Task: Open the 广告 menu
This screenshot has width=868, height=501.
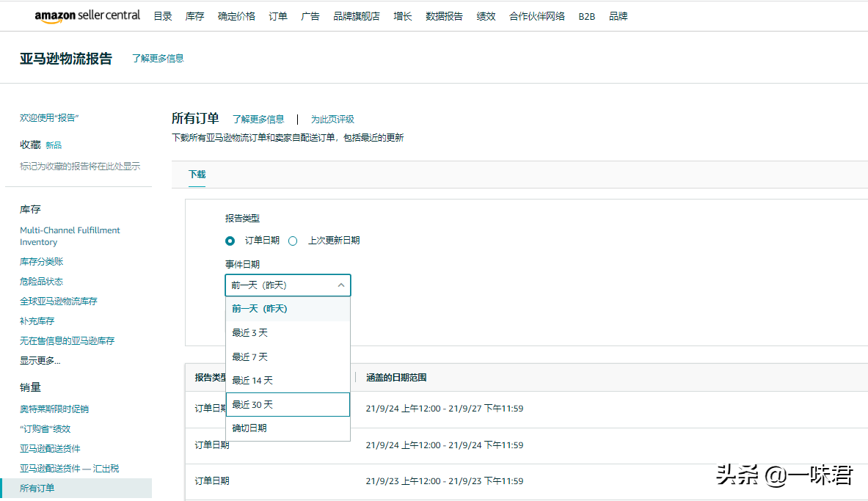Action: pos(310,17)
